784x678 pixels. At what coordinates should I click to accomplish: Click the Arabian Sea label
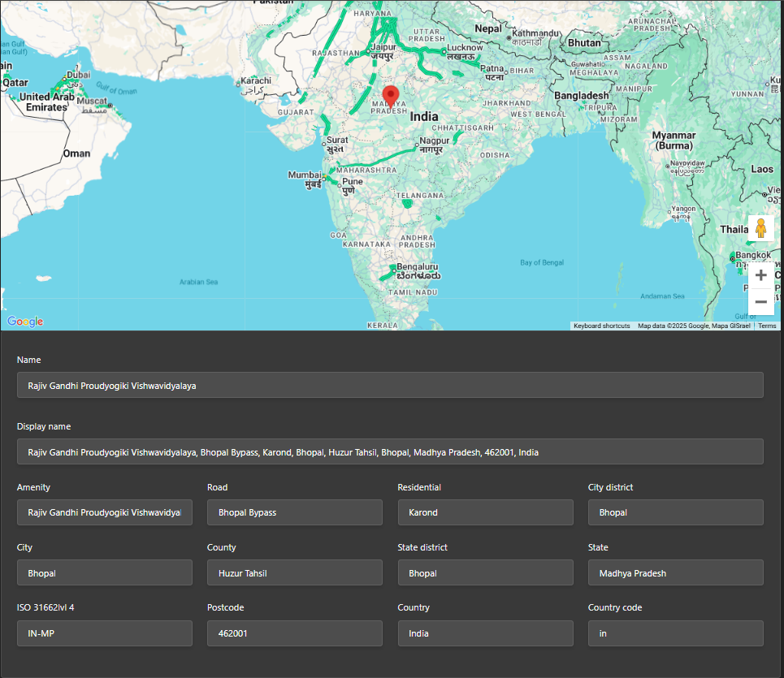click(198, 282)
